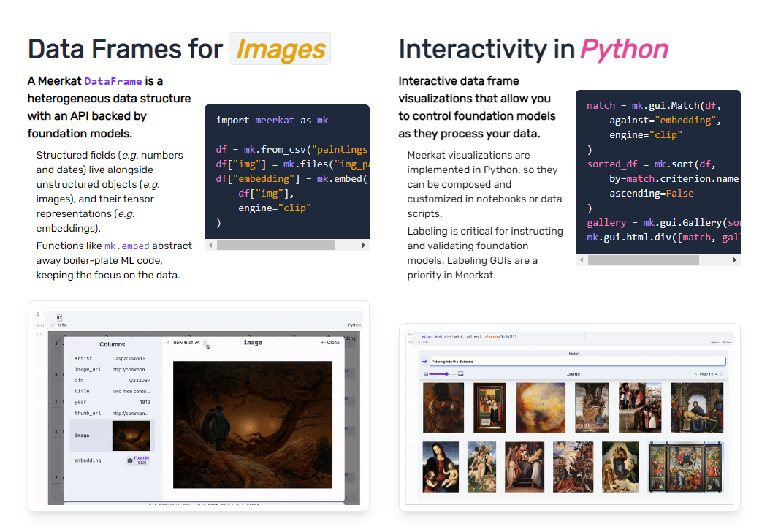This screenshot has width=770, height=532.
Task: Click the horizontal scrollbar under 'import meerkat' code
Action: 275,245
